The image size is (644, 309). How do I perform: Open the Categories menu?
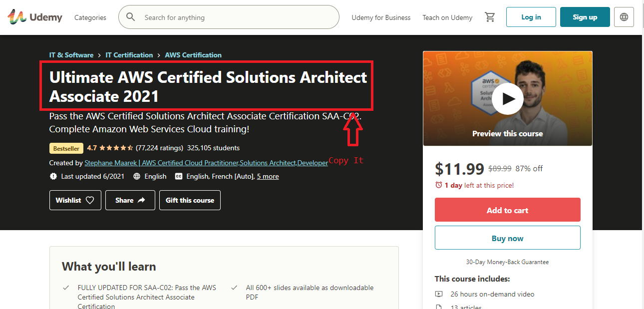pos(90,17)
